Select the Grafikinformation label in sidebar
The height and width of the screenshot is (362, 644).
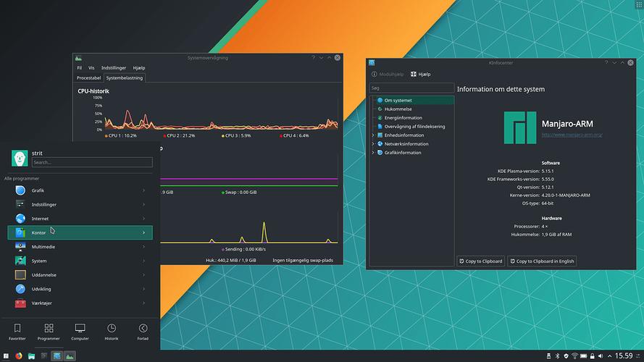[x=403, y=153]
